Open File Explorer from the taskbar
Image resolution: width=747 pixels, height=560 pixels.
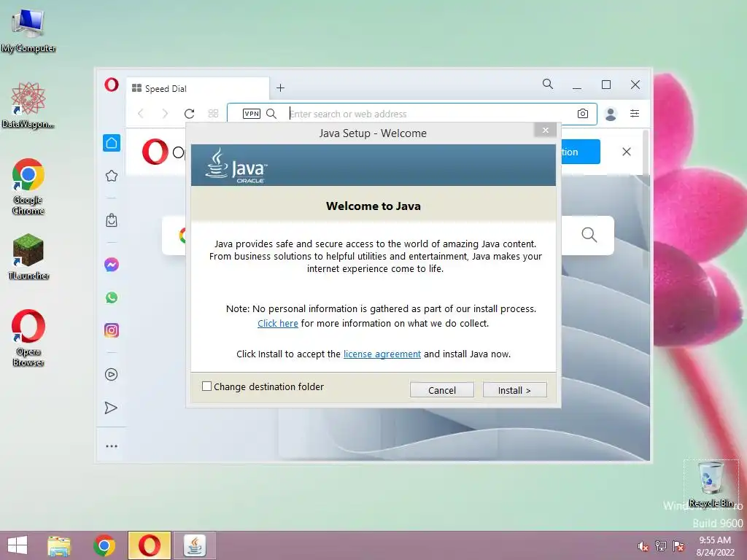59,545
